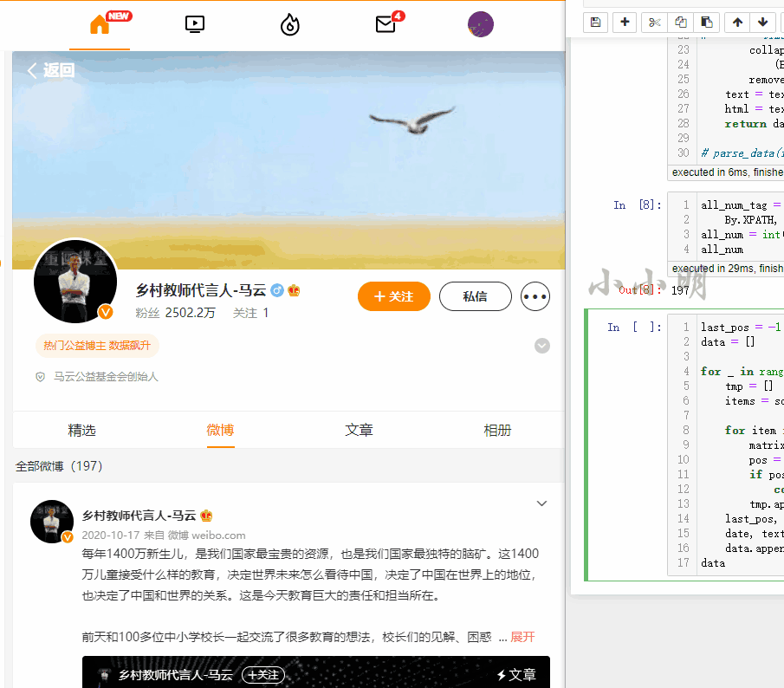
Task: Click profile avatar of 马云
Action: (x=75, y=281)
